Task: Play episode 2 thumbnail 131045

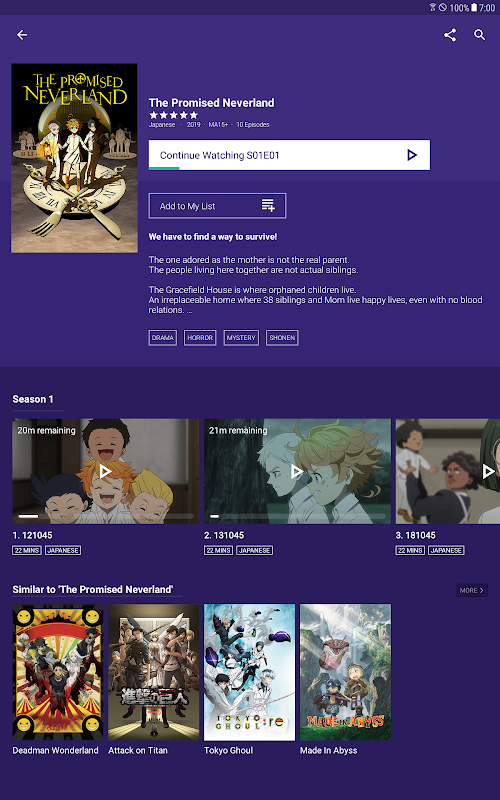Action: pyautogui.click(x=297, y=471)
